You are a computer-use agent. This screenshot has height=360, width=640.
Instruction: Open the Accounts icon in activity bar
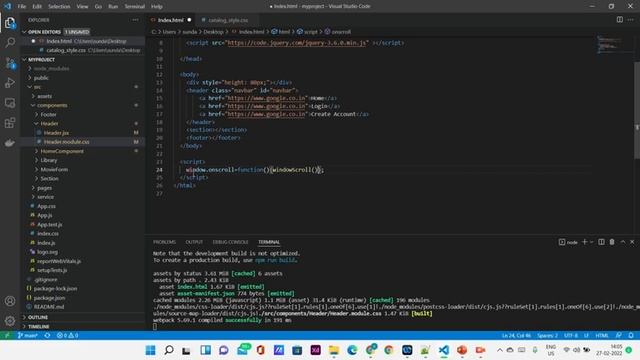[x=10, y=301]
